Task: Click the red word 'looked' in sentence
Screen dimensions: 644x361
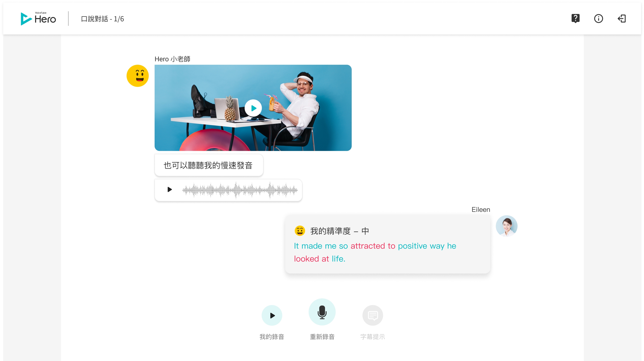Action: coord(306,259)
